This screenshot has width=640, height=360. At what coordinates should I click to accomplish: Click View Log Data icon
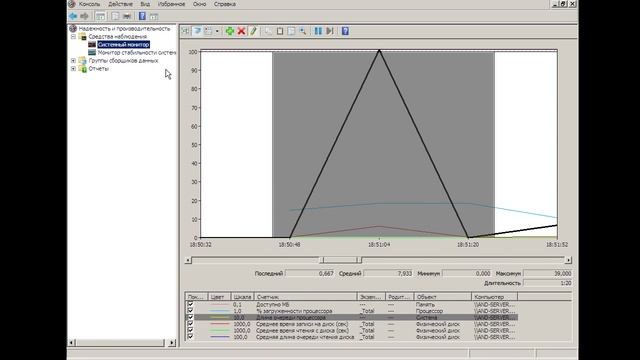(x=197, y=31)
